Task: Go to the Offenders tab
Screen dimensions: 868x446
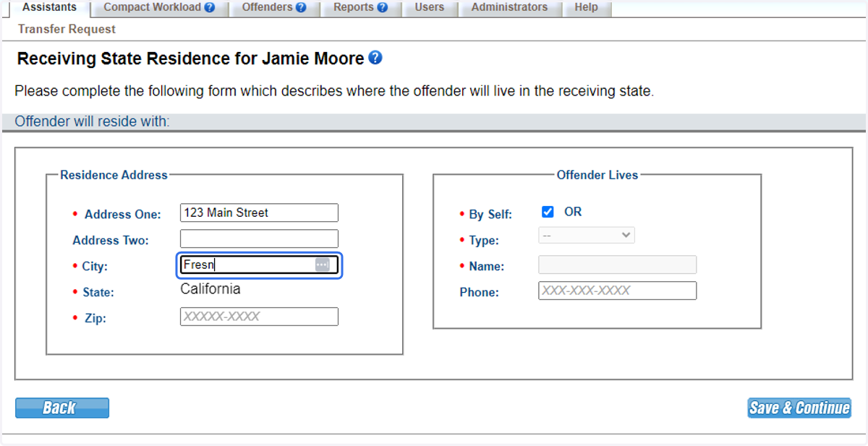Action: click(274, 7)
